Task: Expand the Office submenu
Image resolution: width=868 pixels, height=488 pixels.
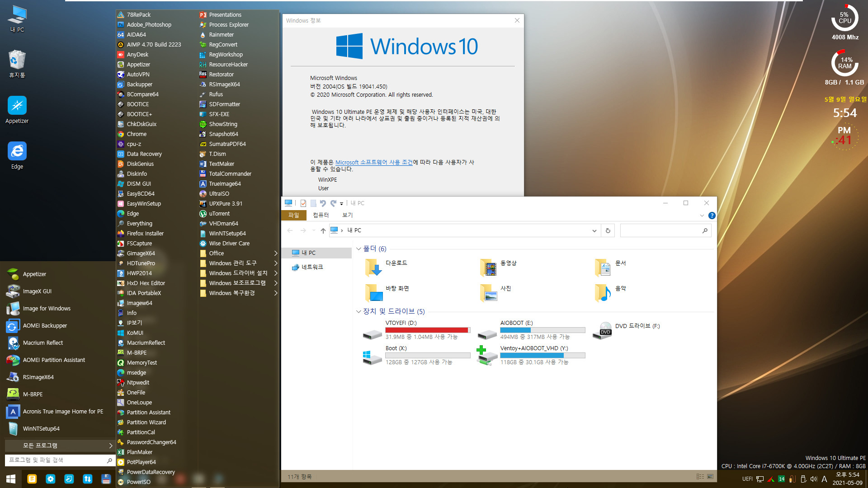Action: pos(238,253)
